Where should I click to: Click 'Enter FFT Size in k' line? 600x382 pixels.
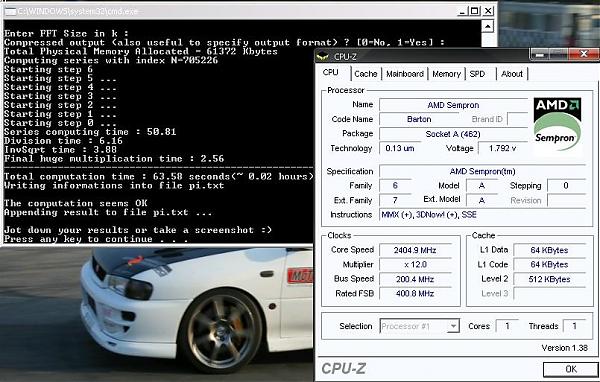coord(66,33)
